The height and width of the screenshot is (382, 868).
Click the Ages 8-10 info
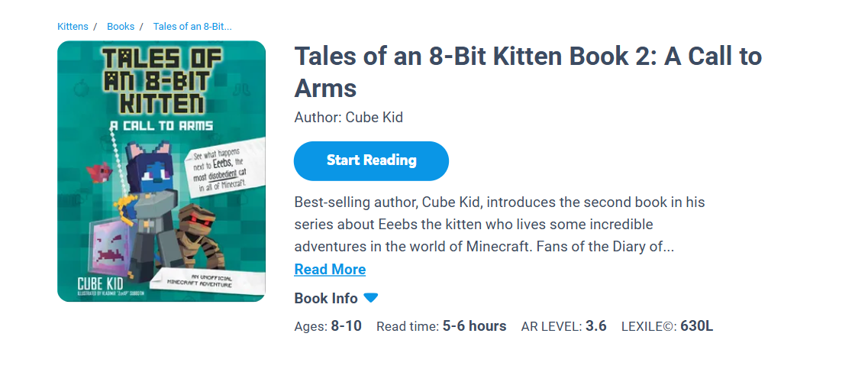pyautogui.click(x=328, y=326)
